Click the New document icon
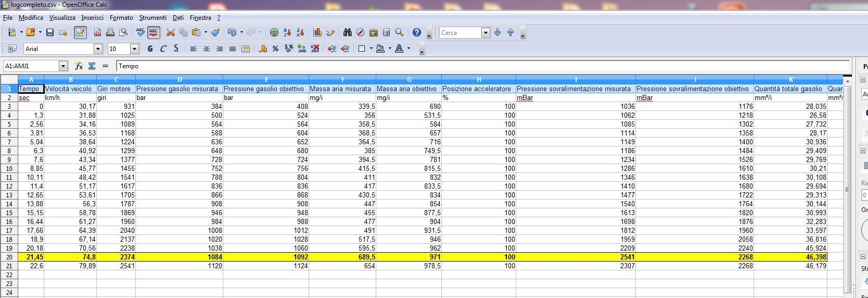Viewport: 868px width, 298px height. coord(12,32)
